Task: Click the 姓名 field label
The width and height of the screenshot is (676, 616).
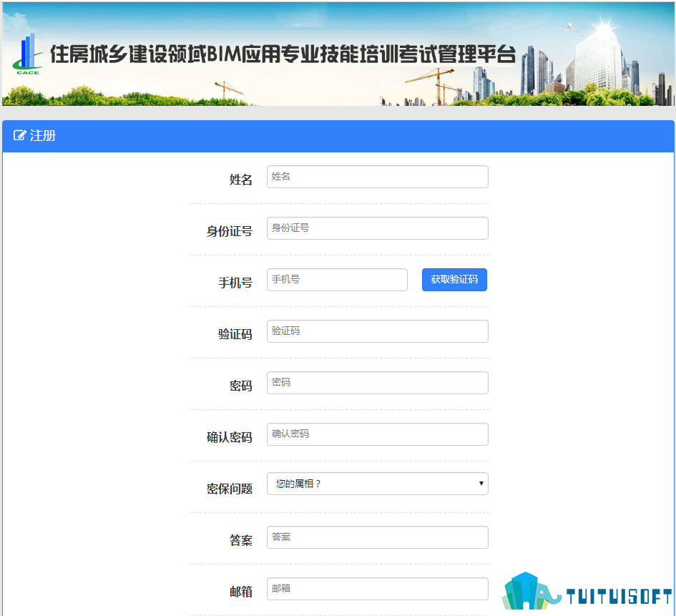Action: (x=240, y=180)
